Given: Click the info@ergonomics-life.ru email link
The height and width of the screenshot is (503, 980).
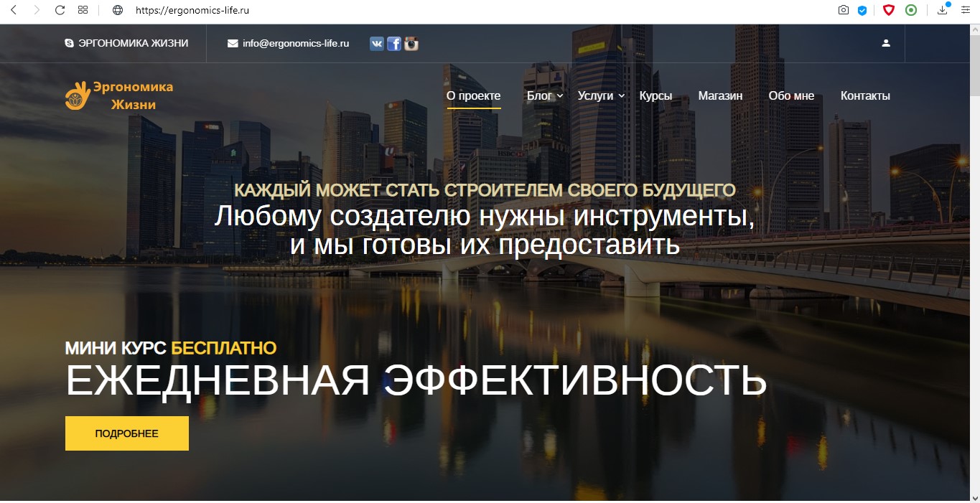Looking at the screenshot, I should pos(295,43).
